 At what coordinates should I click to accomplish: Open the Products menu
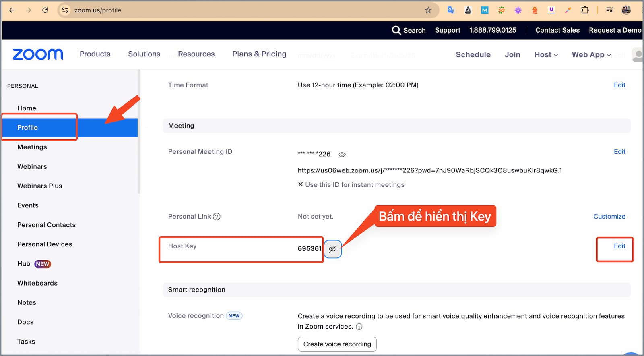pyautogui.click(x=95, y=54)
